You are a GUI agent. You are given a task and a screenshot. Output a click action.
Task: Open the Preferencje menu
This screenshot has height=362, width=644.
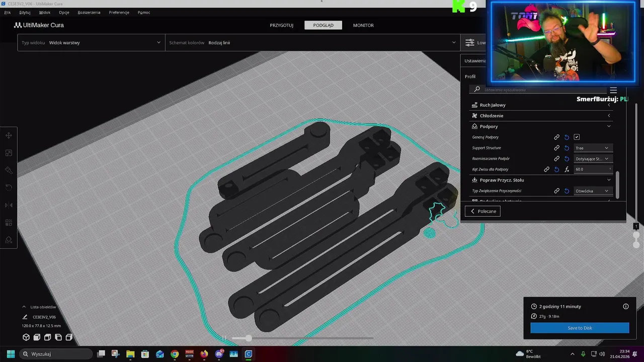pos(119,12)
